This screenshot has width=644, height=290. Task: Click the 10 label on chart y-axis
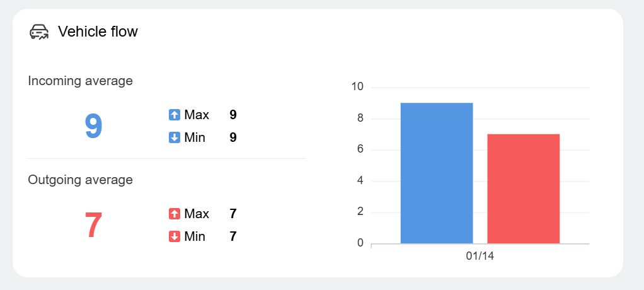click(357, 87)
